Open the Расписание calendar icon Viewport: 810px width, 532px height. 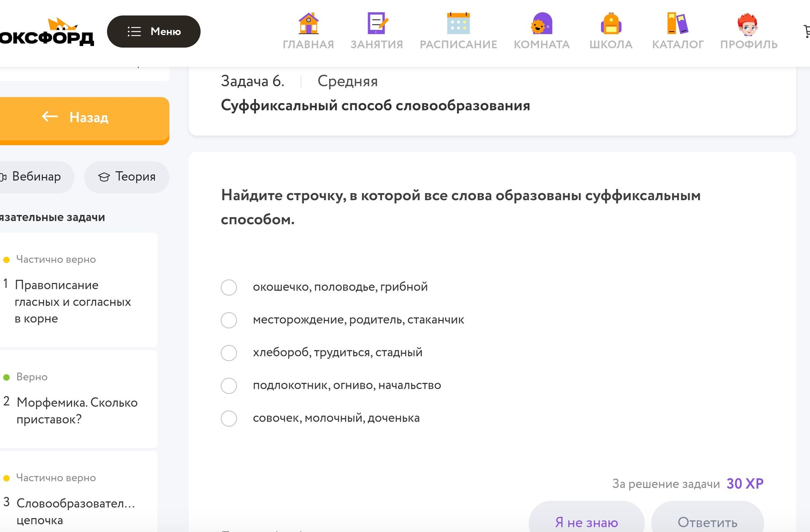click(458, 24)
